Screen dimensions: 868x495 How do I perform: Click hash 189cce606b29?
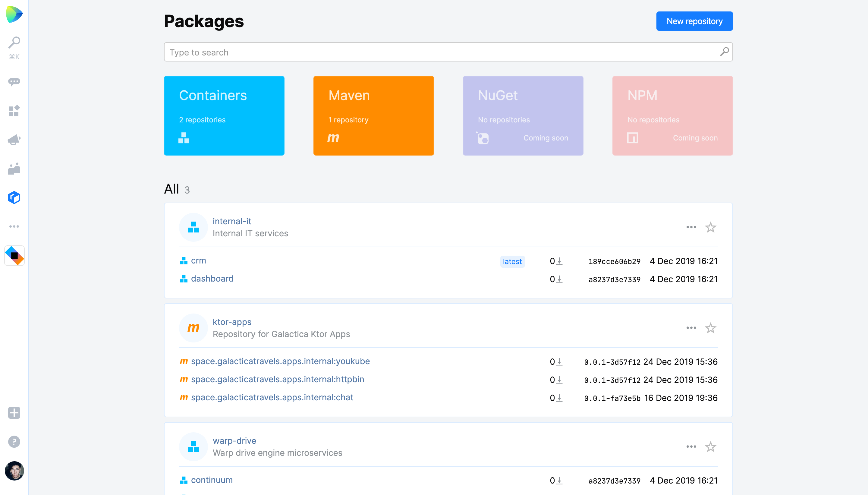click(x=614, y=261)
